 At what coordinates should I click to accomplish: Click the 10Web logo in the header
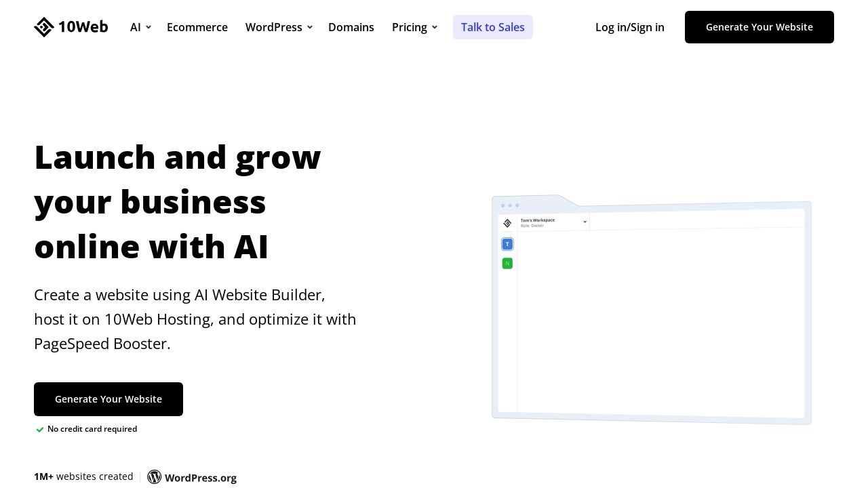point(71,27)
